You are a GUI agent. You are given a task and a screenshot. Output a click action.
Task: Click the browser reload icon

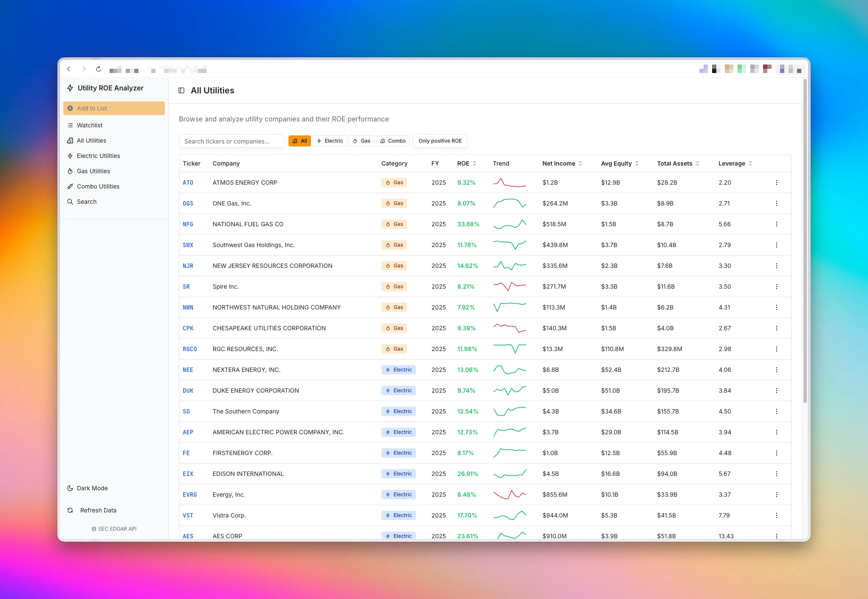click(x=99, y=69)
